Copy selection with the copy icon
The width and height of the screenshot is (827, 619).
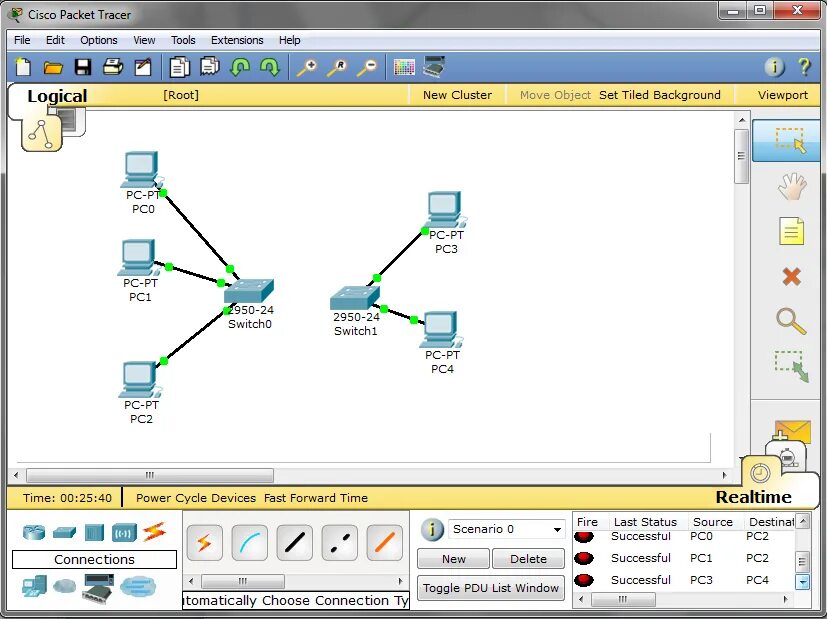(179, 67)
